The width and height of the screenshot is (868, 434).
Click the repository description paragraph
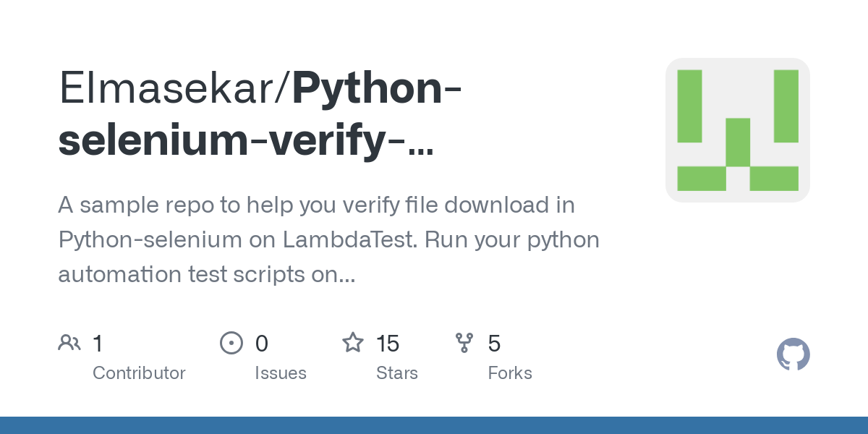pyautogui.click(x=329, y=239)
